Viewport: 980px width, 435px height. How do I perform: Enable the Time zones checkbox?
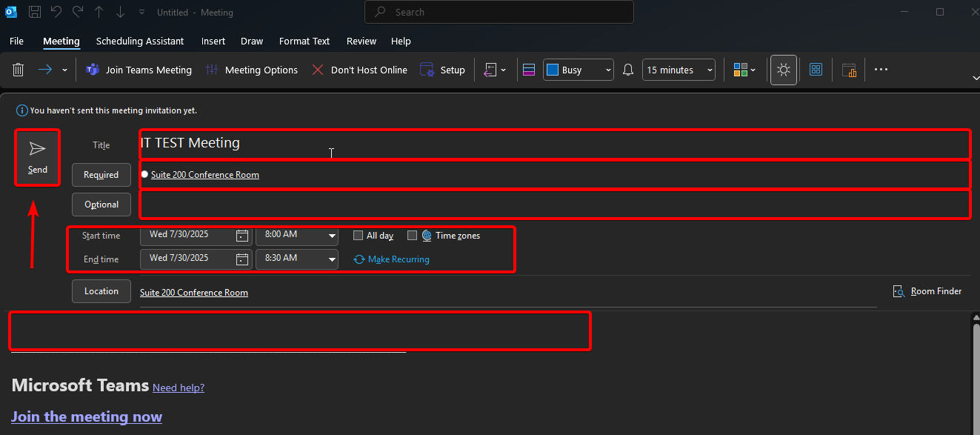coord(413,236)
